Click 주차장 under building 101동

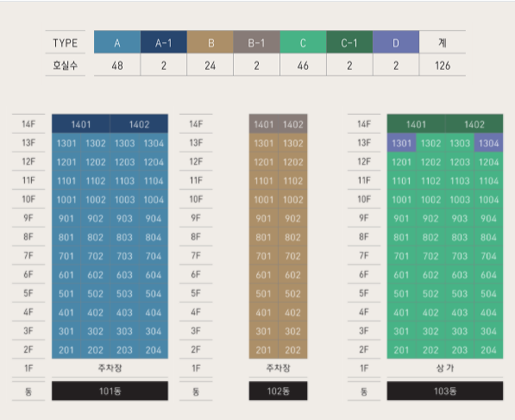(110, 367)
